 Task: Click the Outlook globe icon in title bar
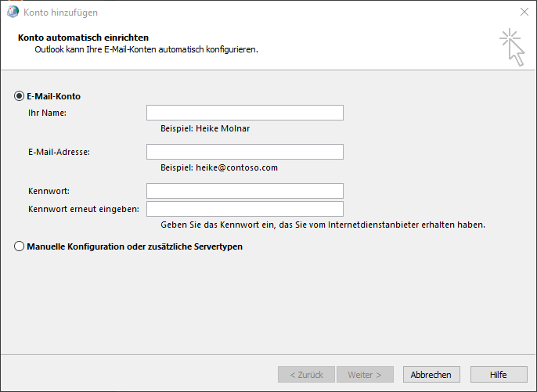tap(13, 13)
